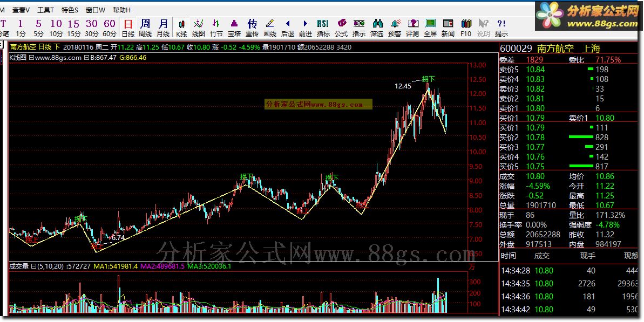Switch to 5分 five-minute chart
Image resolution: width=644 pixels, height=322 pixels.
(x=39, y=28)
